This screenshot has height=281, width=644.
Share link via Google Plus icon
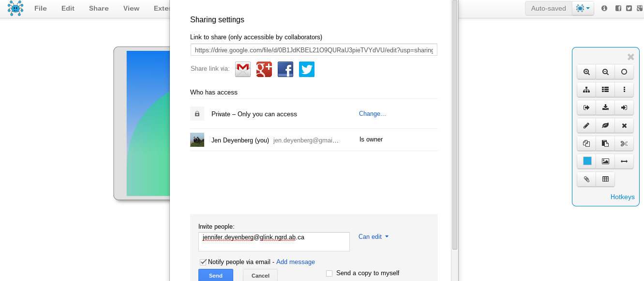tap(264, 69)
